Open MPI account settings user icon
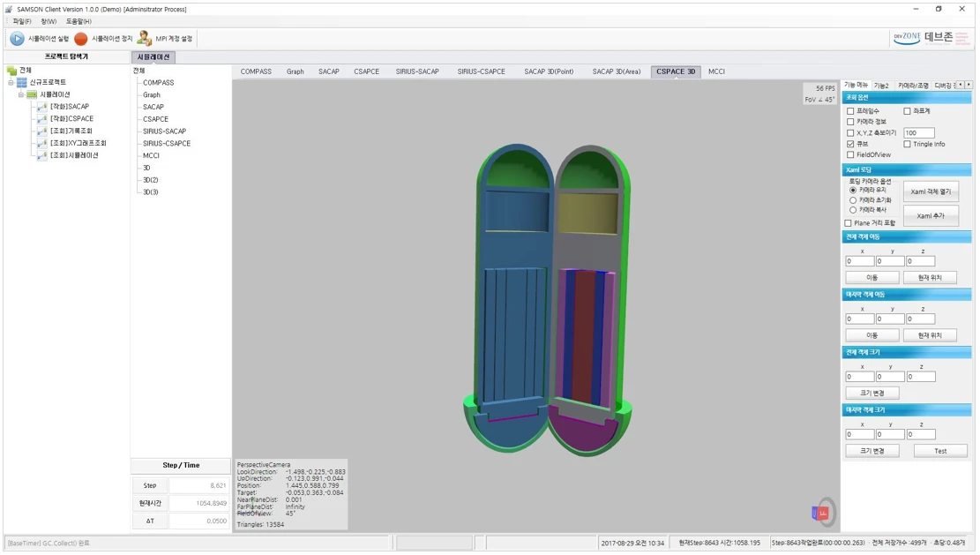The width and height of the screenshot is (980, 555). click(x=144, y=38)
